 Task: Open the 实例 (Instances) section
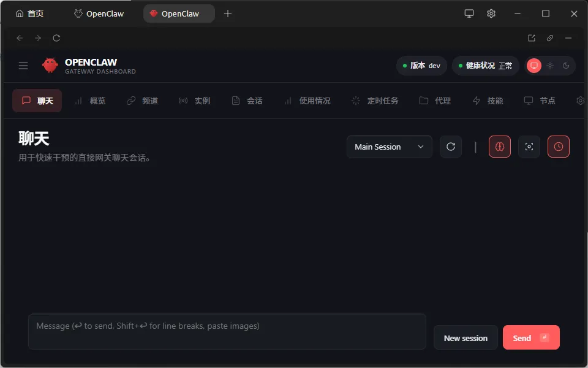pyautogui.click(x=195, y=101)
